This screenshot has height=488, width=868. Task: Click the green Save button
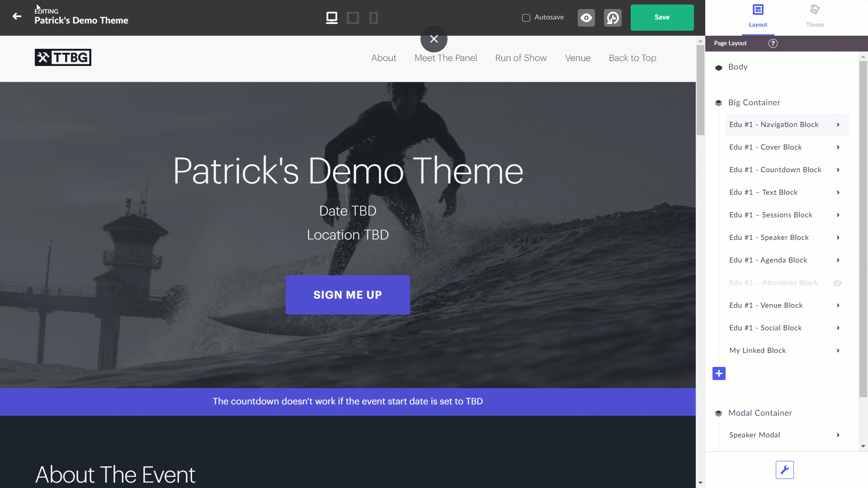[662, 18]
